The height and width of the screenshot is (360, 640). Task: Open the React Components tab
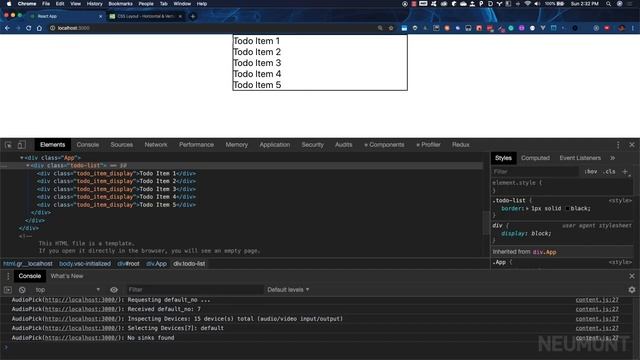pos(384,145)
